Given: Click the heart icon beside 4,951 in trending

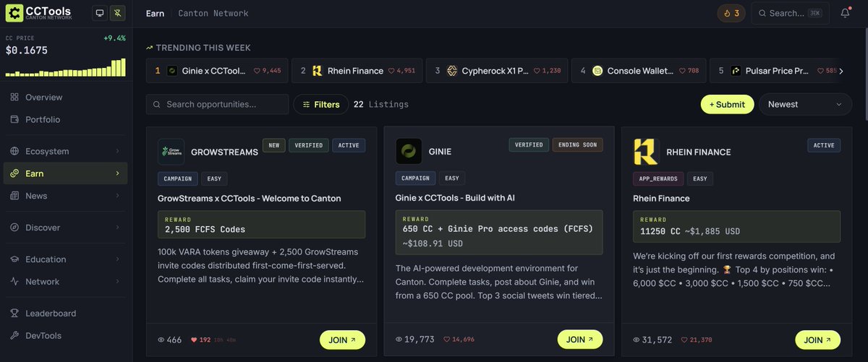Looking at the screenshot, I should point(391,71).
